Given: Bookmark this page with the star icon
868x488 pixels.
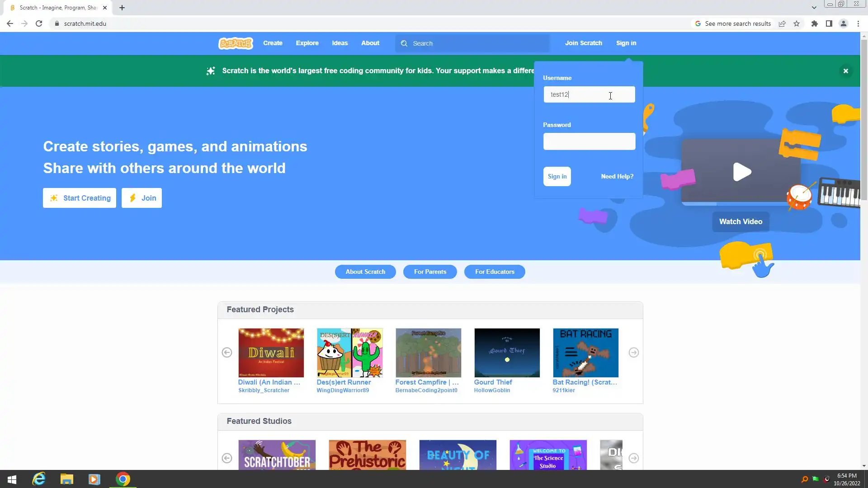Looking at the screenshot, I should pyautogui.click(x=797, y=23).
